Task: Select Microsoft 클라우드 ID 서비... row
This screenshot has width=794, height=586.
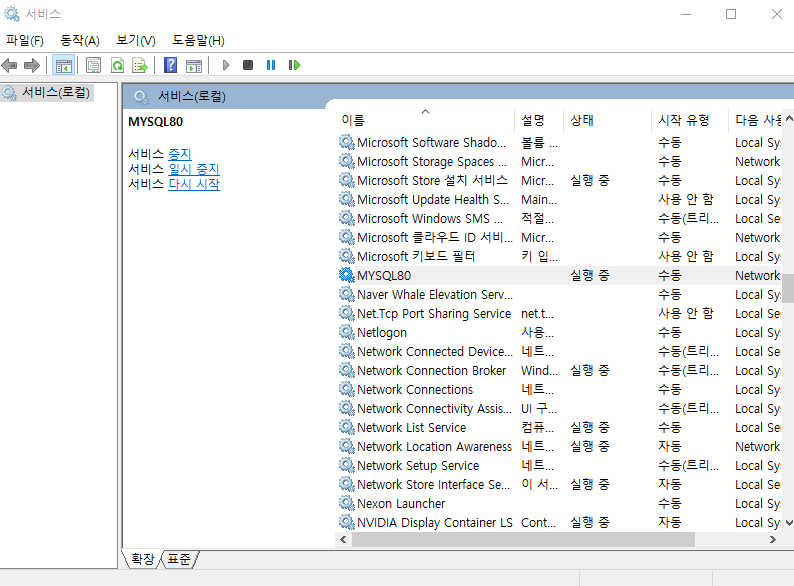Action: 560,238
